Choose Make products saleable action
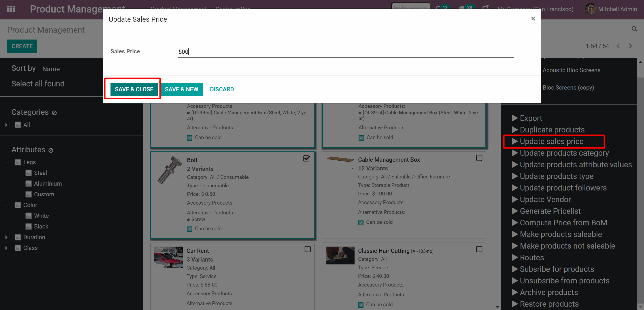 [x=561, y=234]
